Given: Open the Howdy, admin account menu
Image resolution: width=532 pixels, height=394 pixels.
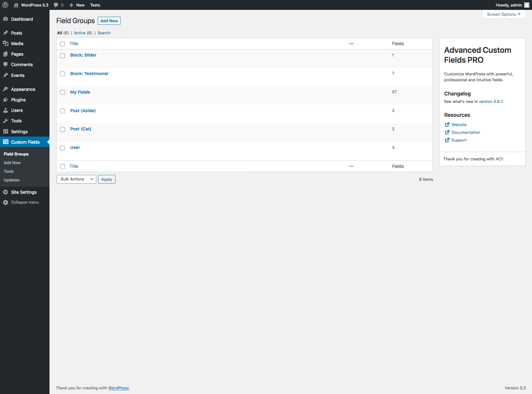Looking at the screenshot, I should coord(512,5).
